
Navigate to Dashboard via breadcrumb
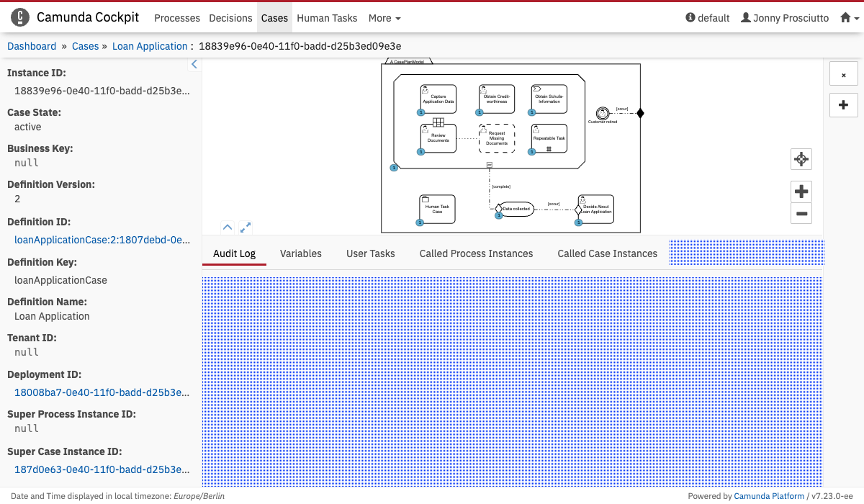coord(32,46)
